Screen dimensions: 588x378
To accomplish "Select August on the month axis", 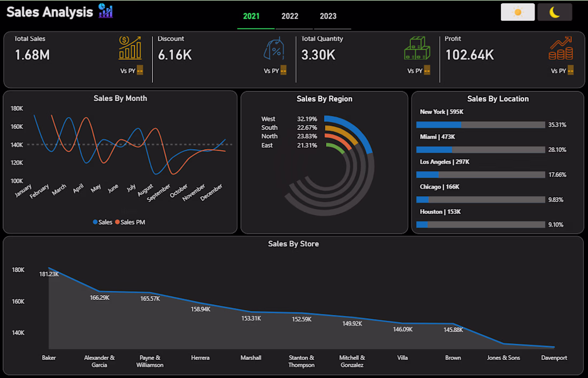I will click(145, 190).
